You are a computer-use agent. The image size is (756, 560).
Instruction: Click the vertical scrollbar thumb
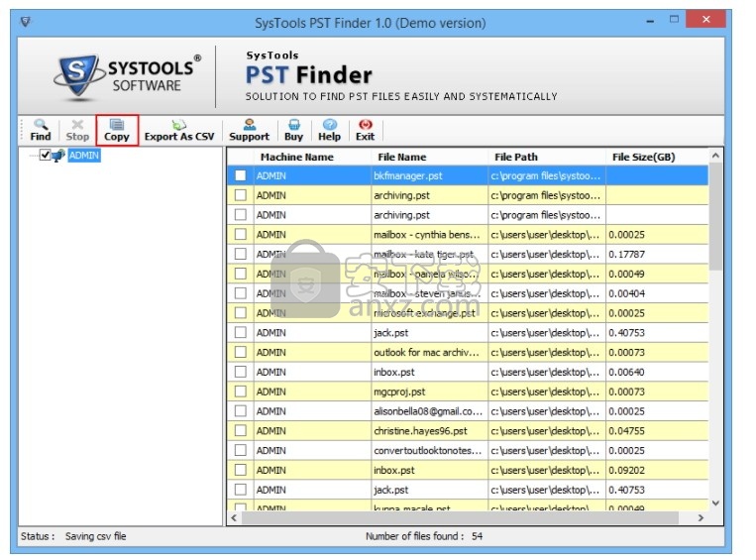[x=715, y=216]
